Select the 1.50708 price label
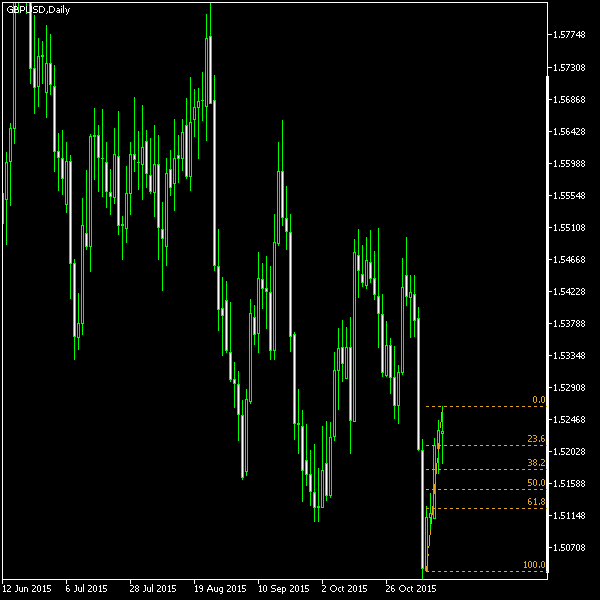 pos(569,548)
